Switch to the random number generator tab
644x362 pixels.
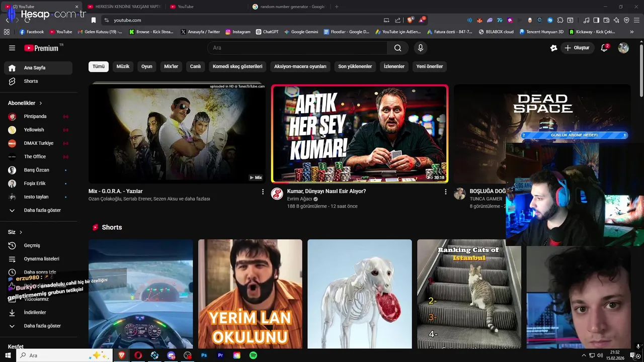tap(289, 7)
